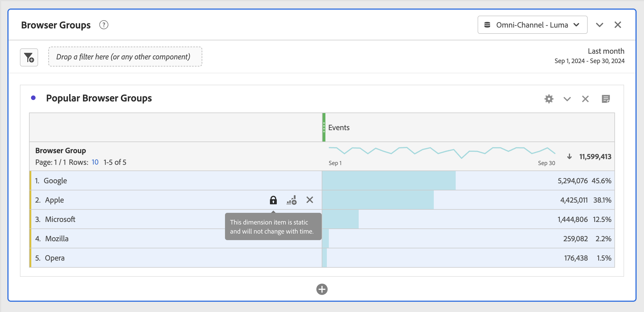Image resolution: width=644 pixels, height=312 pixels.
Task: Collapse the Browser Groups panel chevron
Action: coord(599,25)
